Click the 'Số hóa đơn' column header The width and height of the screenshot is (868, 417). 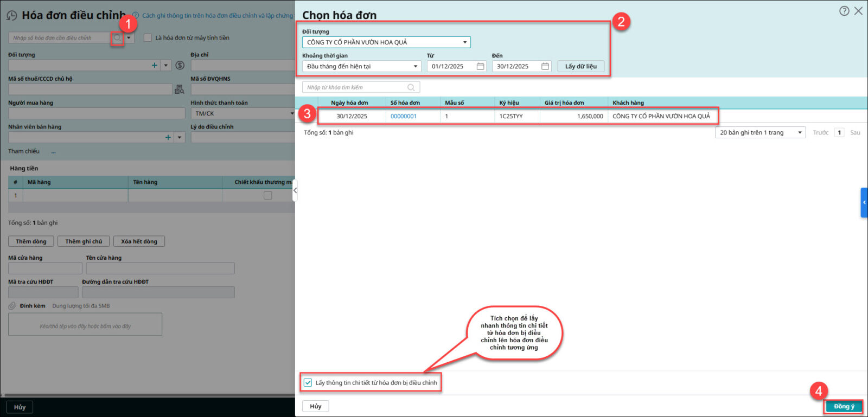(x=405, y=102)
